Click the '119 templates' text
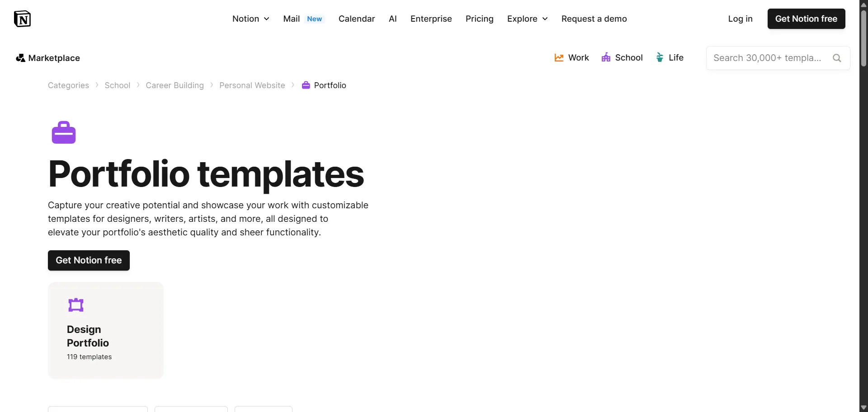Viewport: 868px width, 412px height. tap(89, 356)
